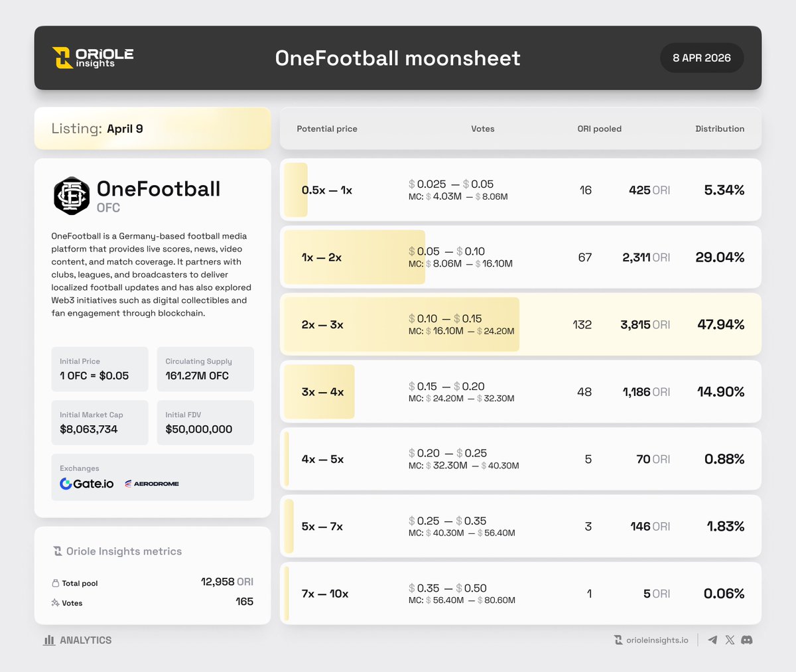796x672 pixels.
Task: Click the $0.35 — $0.50 price range
Action: 448,588
